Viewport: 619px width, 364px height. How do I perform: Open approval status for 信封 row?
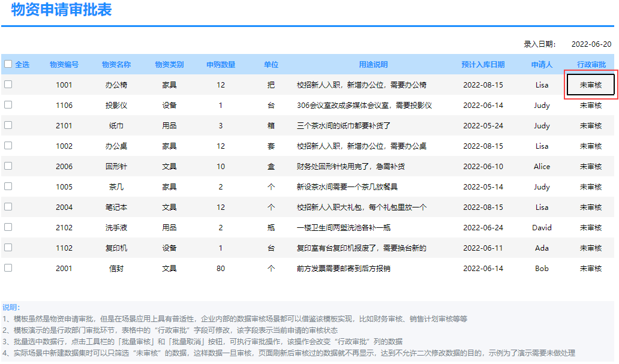591,269
